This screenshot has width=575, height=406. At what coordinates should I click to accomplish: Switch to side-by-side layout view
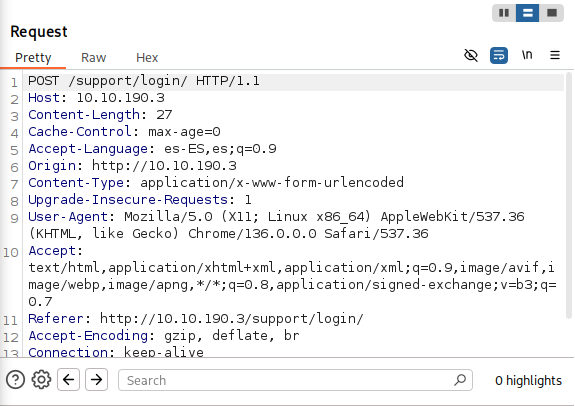[x=504, y=13]
